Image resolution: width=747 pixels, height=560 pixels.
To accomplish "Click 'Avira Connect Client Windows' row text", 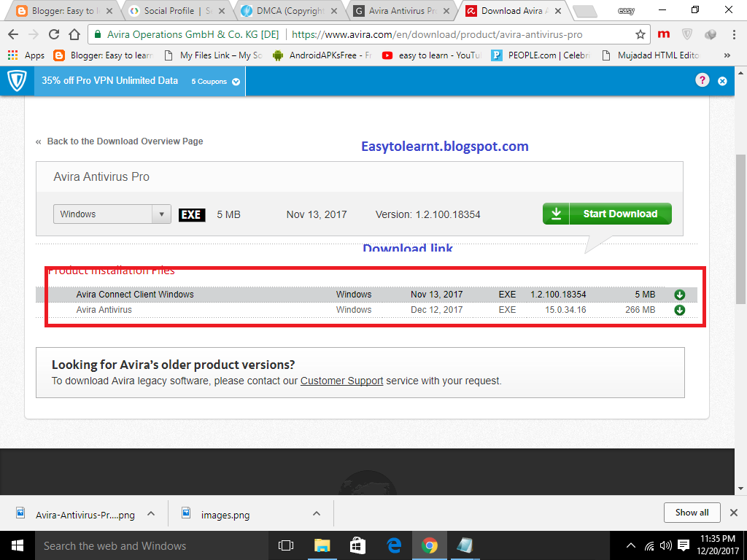I will tap(135, 295).
